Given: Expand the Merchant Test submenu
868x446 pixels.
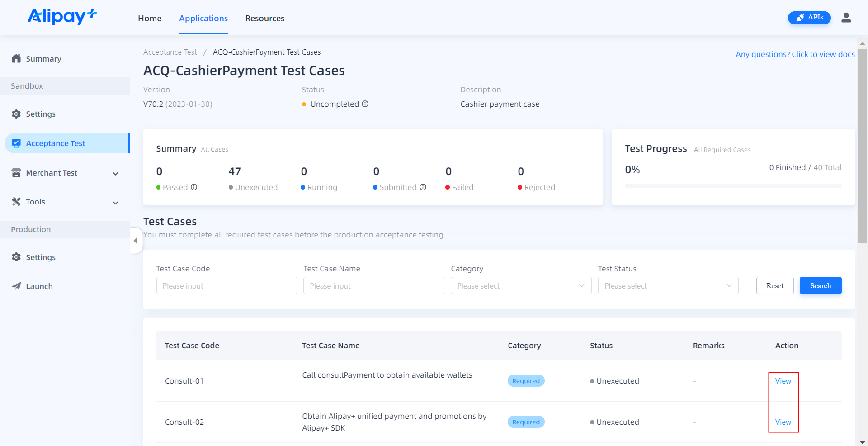Looking at the screenshot, I should (x=115, y=173).
